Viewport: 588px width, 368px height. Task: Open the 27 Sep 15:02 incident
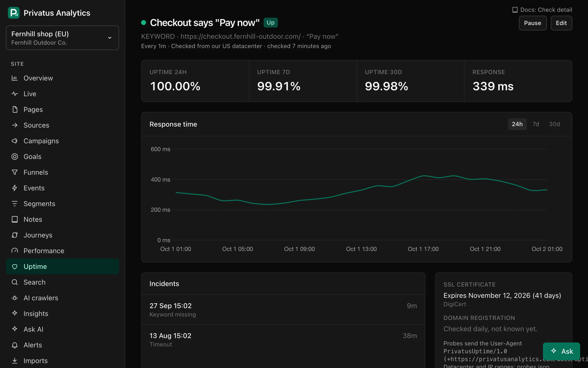(283, 310)
